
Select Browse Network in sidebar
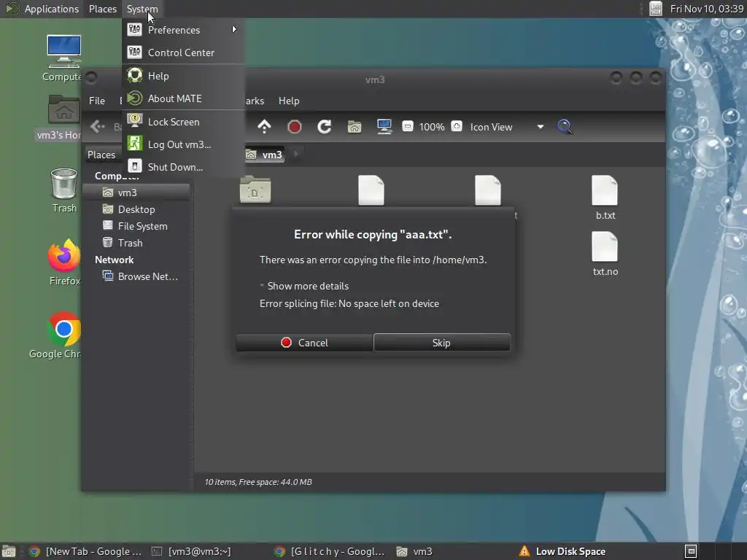(137, 276)
